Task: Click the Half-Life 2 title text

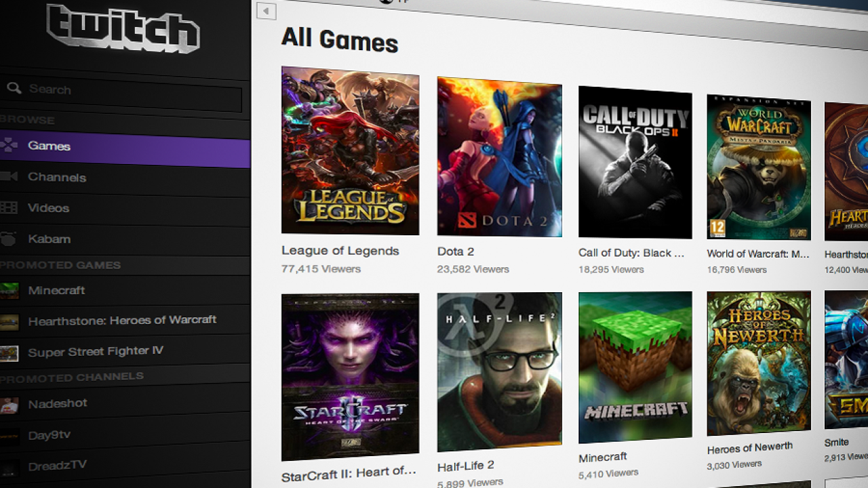Action: point(466,466)
